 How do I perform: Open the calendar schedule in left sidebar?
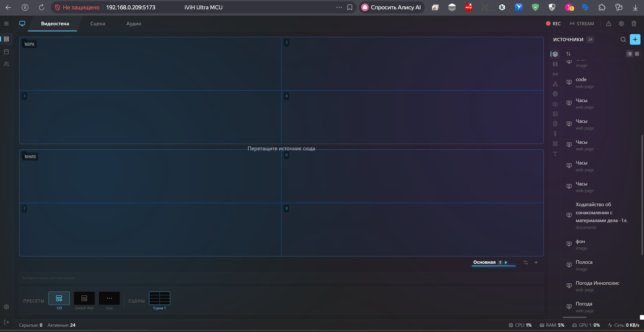(x=6, y=52)
